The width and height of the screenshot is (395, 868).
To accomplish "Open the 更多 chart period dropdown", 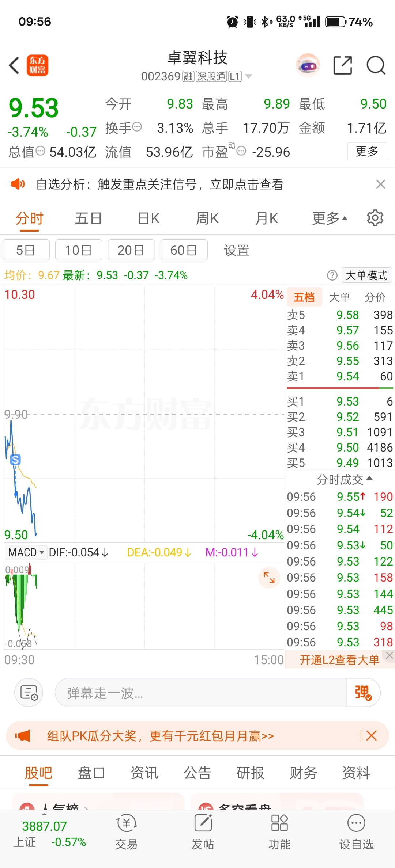I will point(329,218).
